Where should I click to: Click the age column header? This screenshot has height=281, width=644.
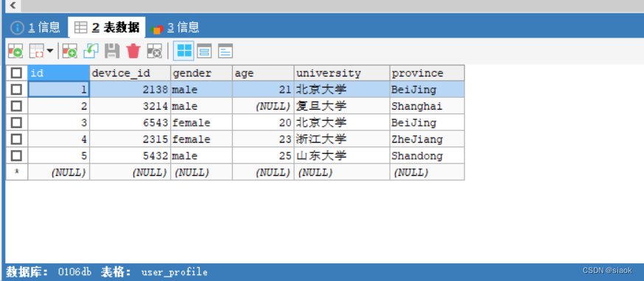point(263,73)
